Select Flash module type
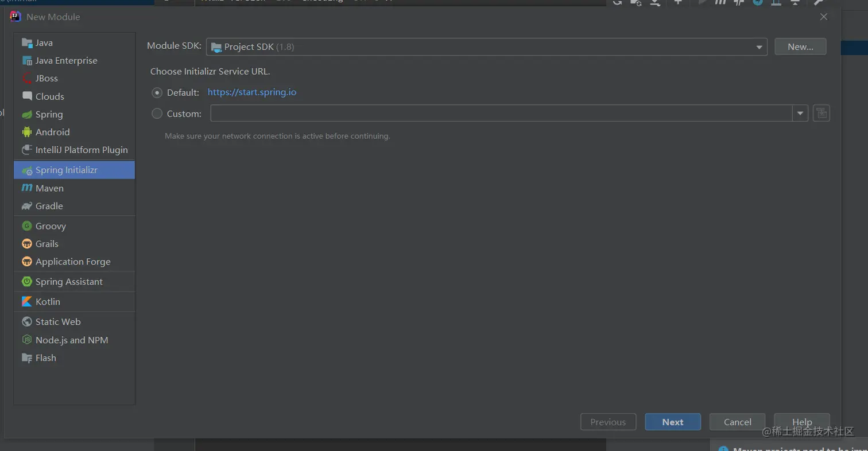Screen dimensions: 868x451 [74, 357]
